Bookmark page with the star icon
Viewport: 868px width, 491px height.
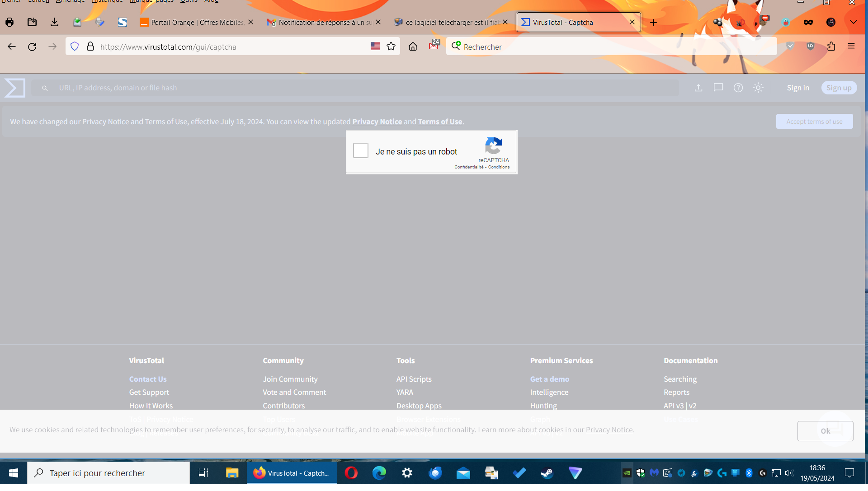click(x=391, y=47)
